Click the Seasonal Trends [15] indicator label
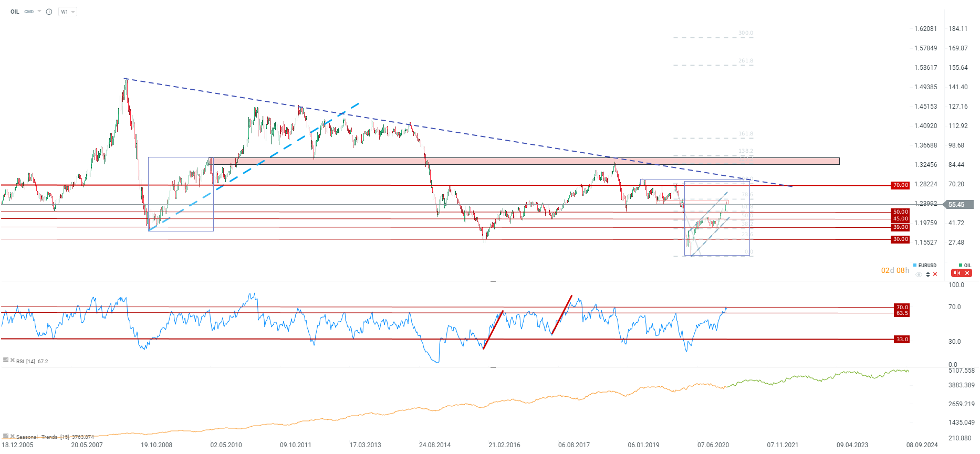This screenshot has width=980, height=454. click(55, 437)
